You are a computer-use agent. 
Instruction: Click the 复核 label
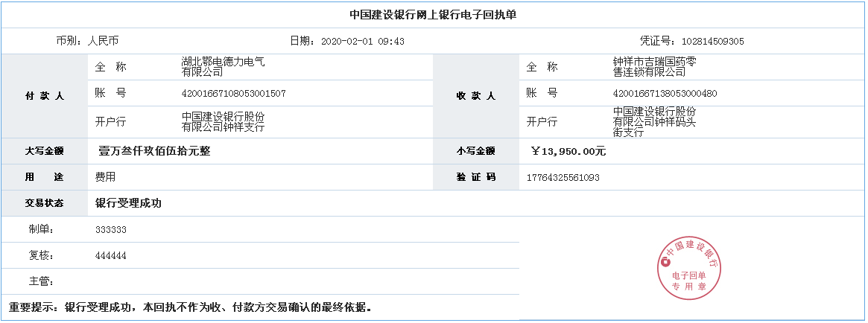click(41, 255)
